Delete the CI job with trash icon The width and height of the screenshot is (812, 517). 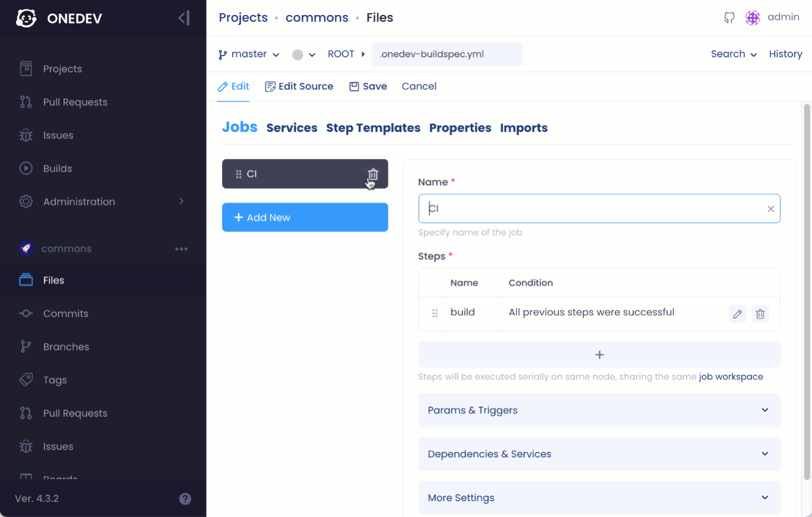click(x=373, y=174)
